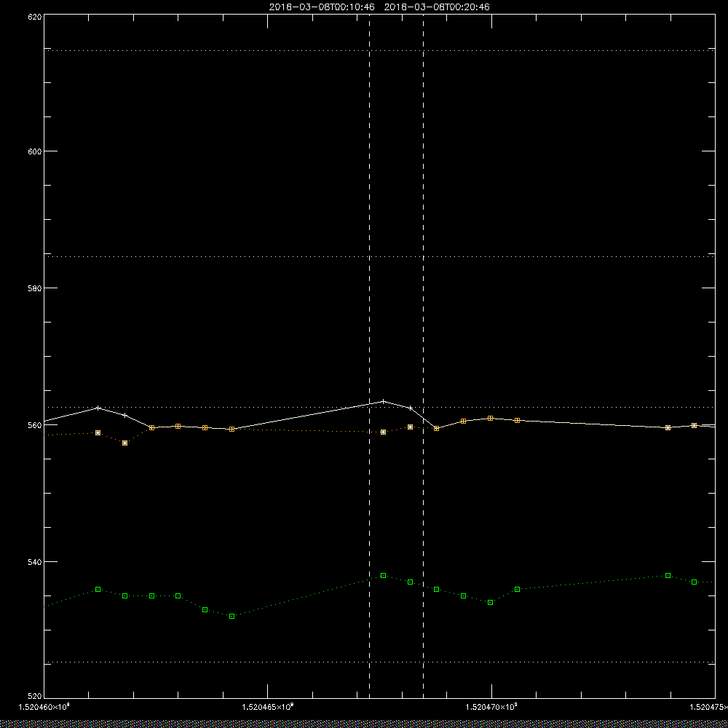
Task: Click the bottom dotted horizontal limit line
Action: point(379,662)
